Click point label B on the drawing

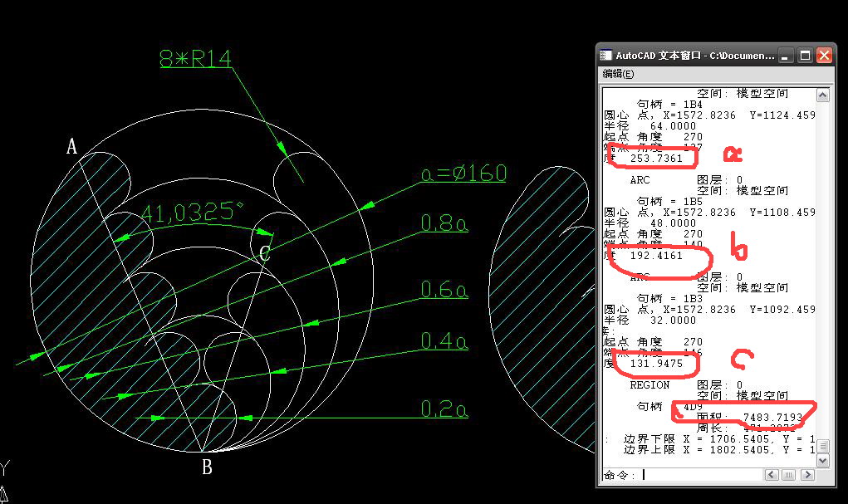point(207,466)
